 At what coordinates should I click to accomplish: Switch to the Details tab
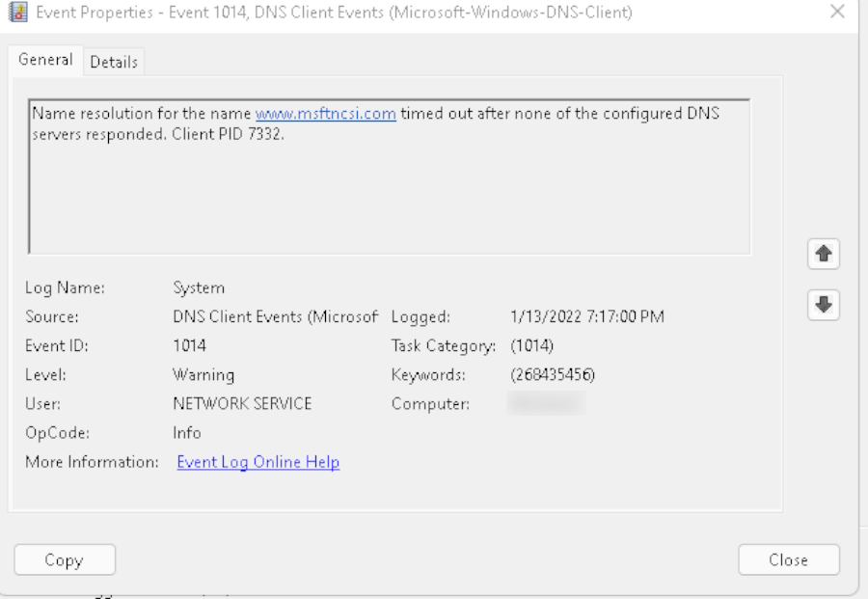[114, 62]
